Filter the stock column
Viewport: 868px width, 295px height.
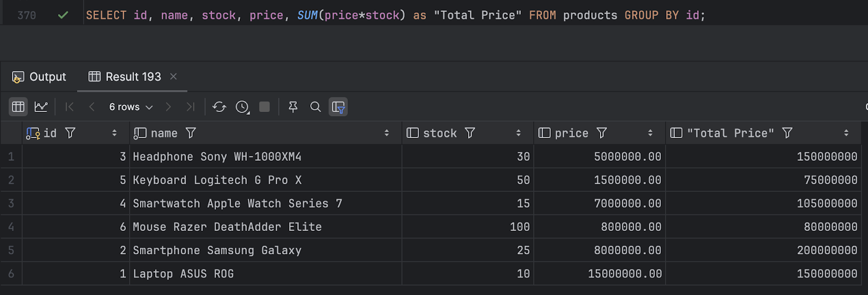470,133
